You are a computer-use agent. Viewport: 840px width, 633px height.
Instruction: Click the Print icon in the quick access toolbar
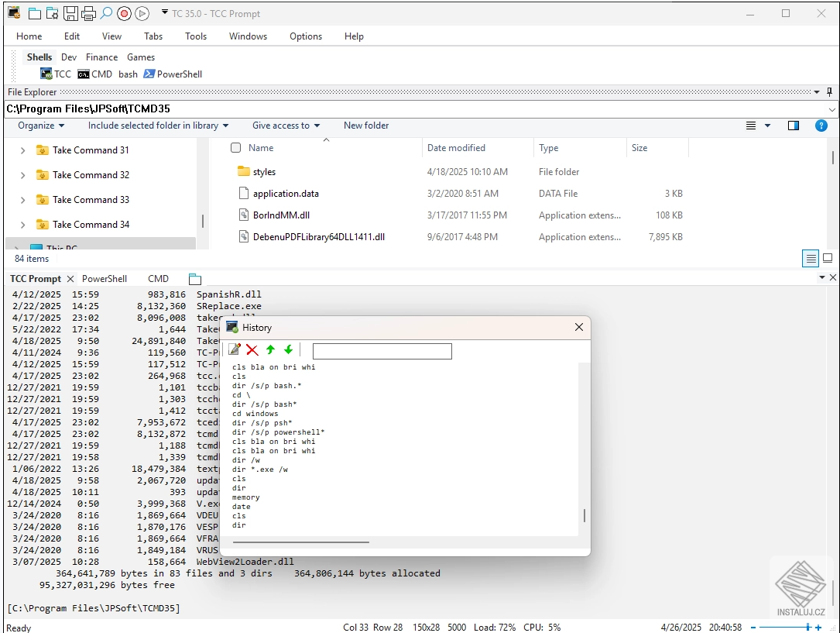pos(88,13)
